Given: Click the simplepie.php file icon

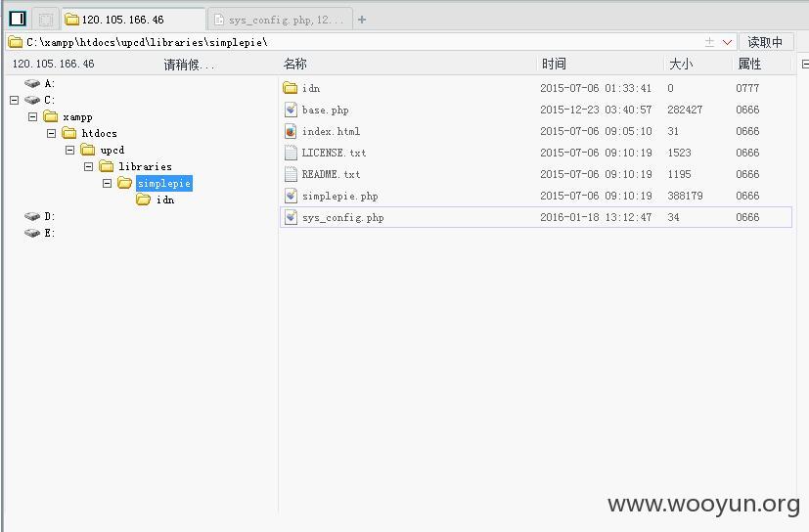Looking at the screenshot, I should point(291,196).
